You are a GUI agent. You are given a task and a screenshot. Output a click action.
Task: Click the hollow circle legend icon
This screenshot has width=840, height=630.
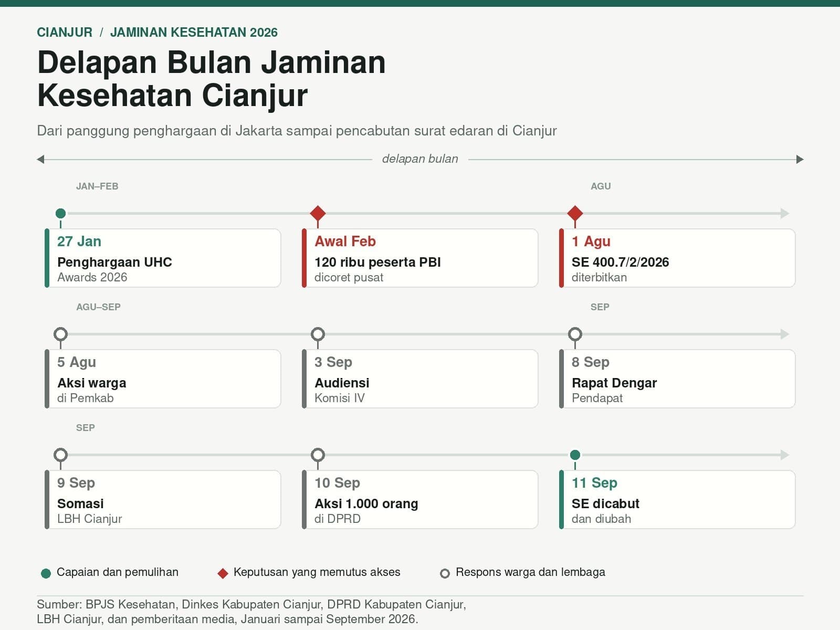(x=445, y=573)
